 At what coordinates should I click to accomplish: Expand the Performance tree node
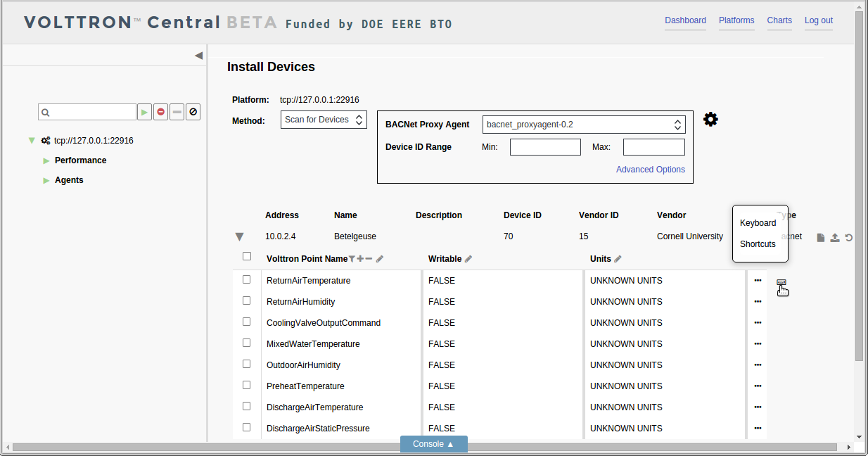46,160
